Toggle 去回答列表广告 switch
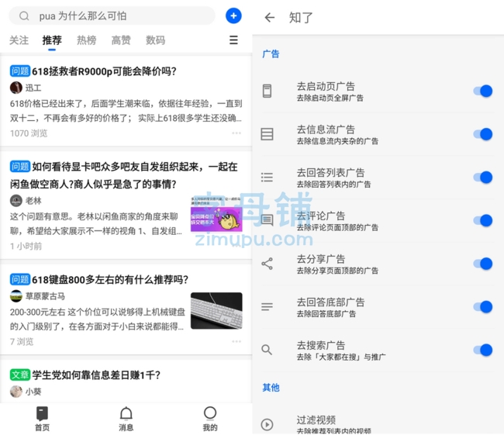Image resolution: width=504 pixels, height=435 pixels. (483, 177)
